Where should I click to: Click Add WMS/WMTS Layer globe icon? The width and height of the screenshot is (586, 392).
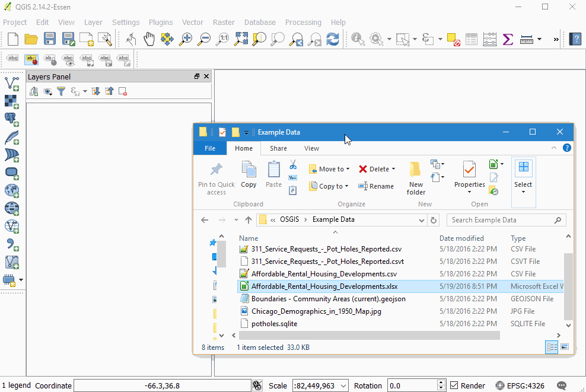point(12,190)
